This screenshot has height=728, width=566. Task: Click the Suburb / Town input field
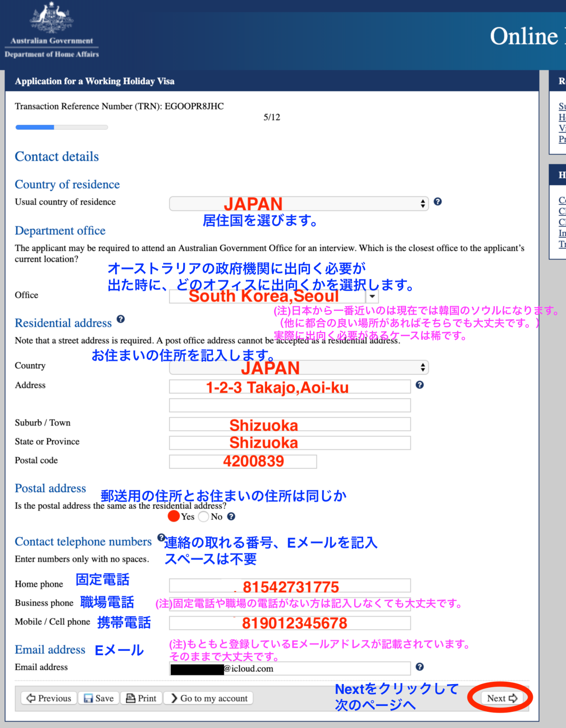point(290,424)
